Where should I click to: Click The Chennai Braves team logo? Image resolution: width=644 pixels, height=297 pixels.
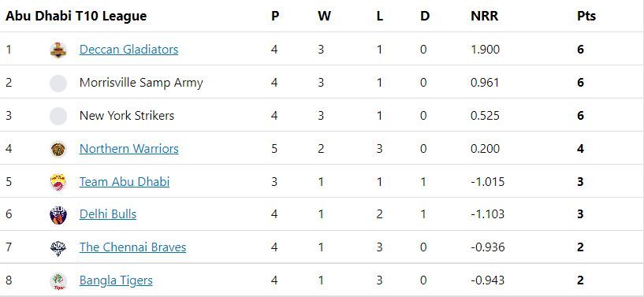58,248
